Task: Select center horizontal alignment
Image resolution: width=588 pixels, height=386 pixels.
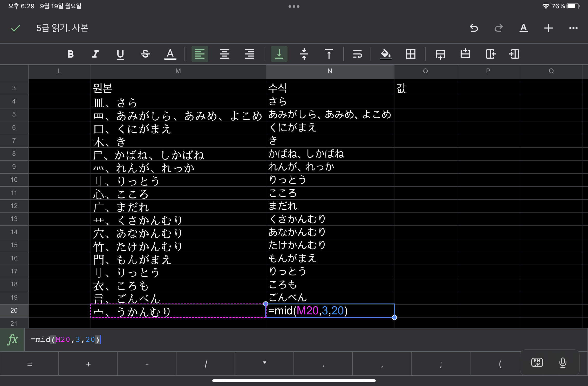Action: (224, 54)
